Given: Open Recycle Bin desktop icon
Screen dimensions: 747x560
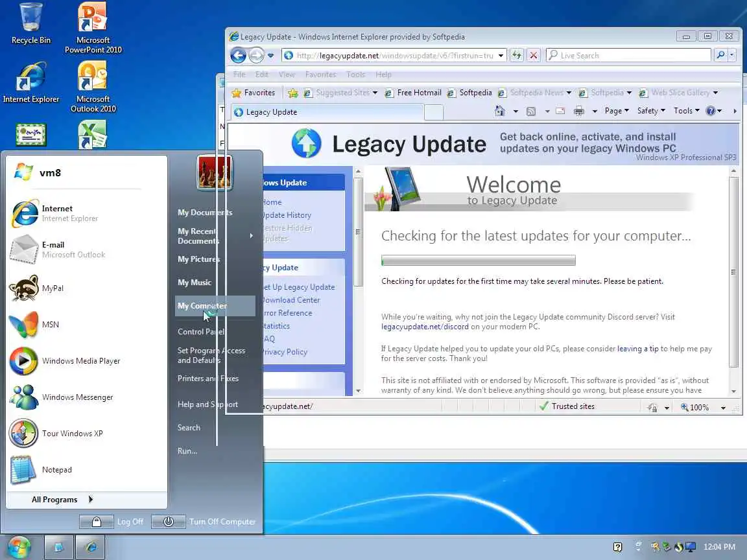Looking at the screenshot, I should [31, 24].
